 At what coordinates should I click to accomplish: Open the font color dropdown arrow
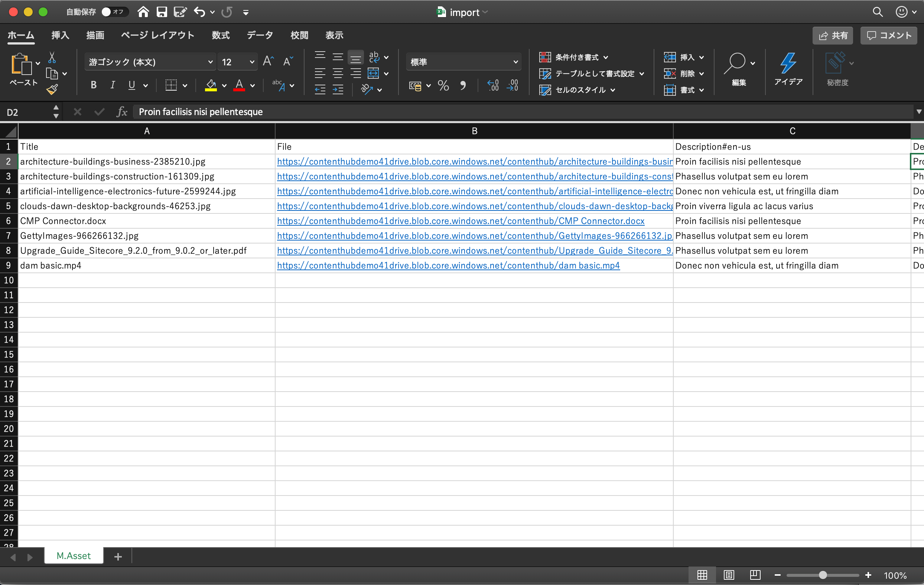[x=253, y=85]
